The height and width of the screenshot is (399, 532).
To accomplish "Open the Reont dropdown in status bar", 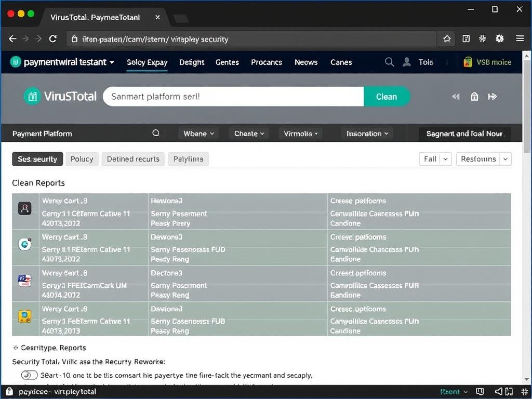I will 454,392.
